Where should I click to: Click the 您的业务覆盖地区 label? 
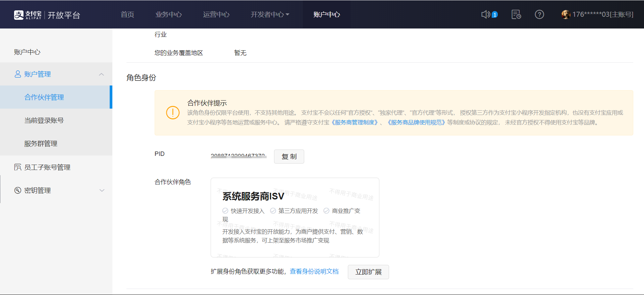click(179, 53)
